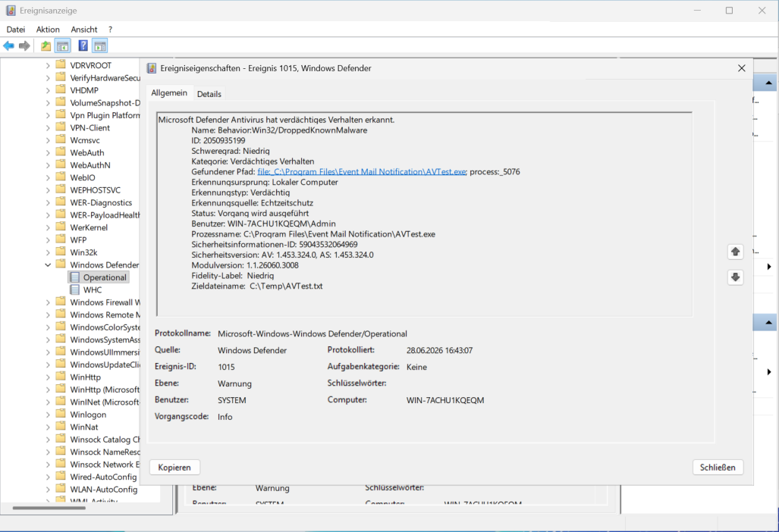Open the Ansicht menu

pyautogui.click(x=84, y=30)
